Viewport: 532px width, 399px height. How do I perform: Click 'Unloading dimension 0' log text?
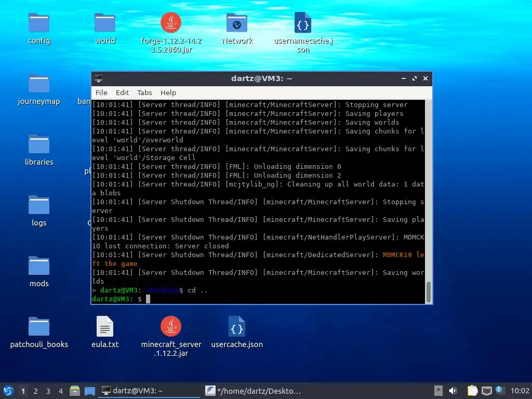coord(297,166)
